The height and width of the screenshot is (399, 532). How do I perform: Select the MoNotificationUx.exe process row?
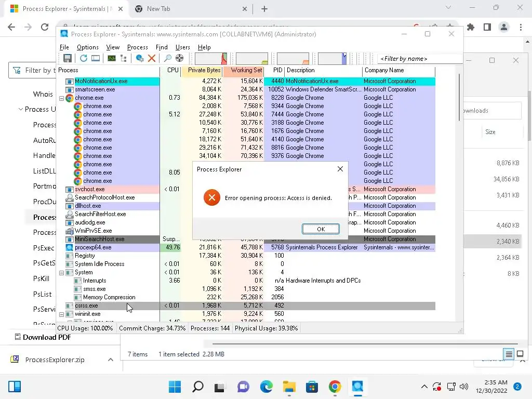click(x=246, y=81)
